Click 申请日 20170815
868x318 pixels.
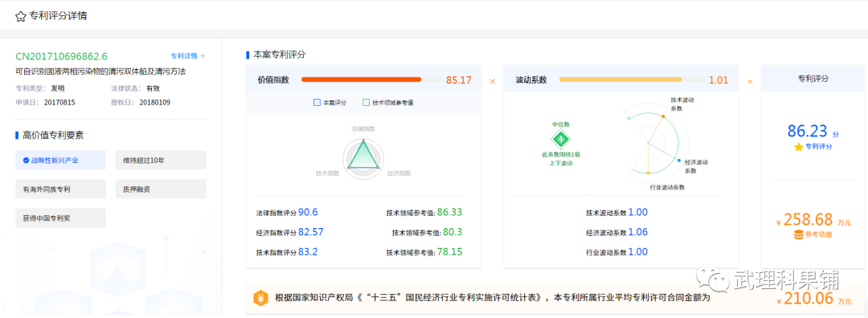(x=45, y=102)
